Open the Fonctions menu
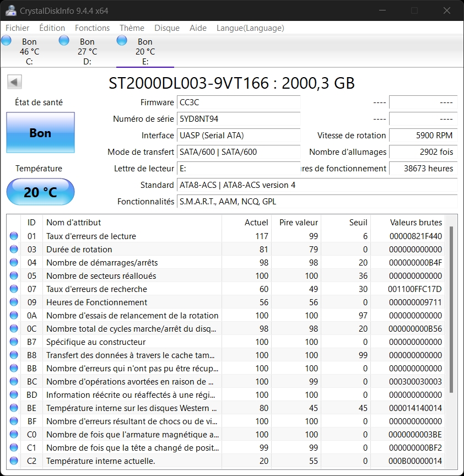 (x=92, y=28)
